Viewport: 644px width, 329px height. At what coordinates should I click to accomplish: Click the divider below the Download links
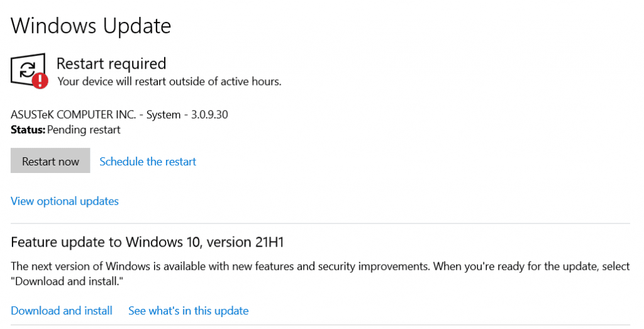[x=320, y=325]
